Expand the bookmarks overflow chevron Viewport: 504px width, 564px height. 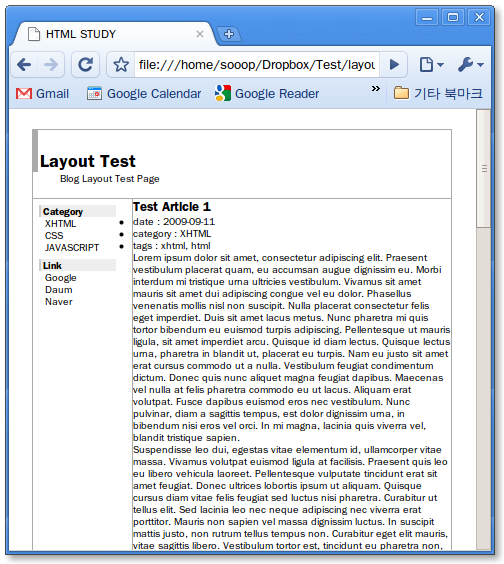(376, 88)
